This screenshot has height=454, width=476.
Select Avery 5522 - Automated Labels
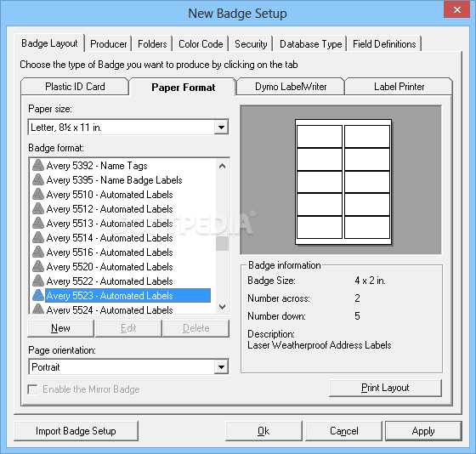coord(110,281)
